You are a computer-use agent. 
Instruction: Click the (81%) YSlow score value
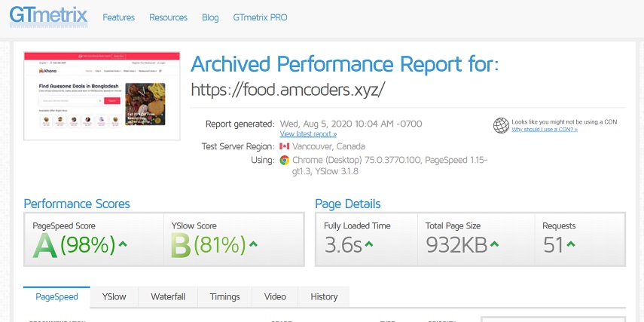[220, 245]
